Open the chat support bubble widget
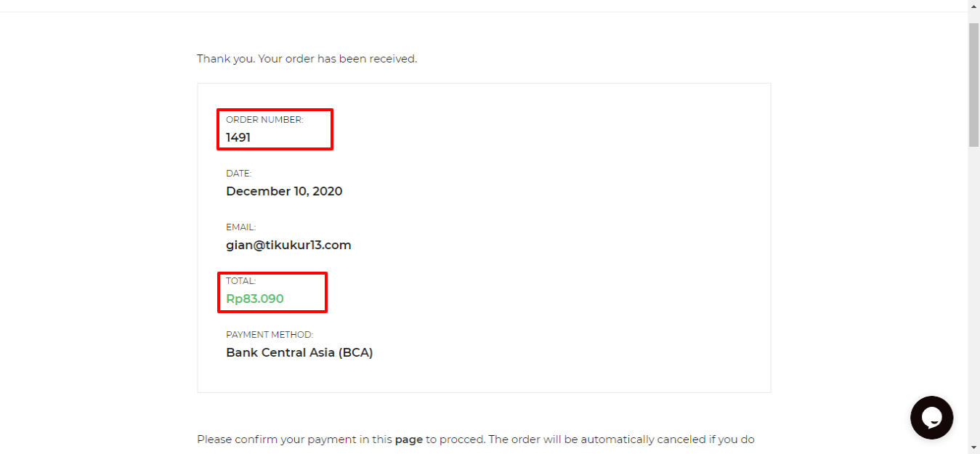Image resolution: width=980 pixels, height=454 pixels. [931, 418]
